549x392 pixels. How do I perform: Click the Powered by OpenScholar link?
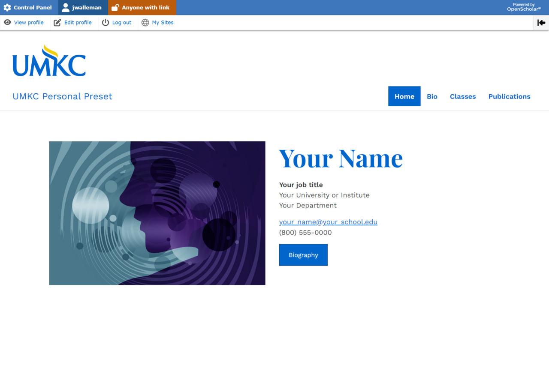point(524,7)
